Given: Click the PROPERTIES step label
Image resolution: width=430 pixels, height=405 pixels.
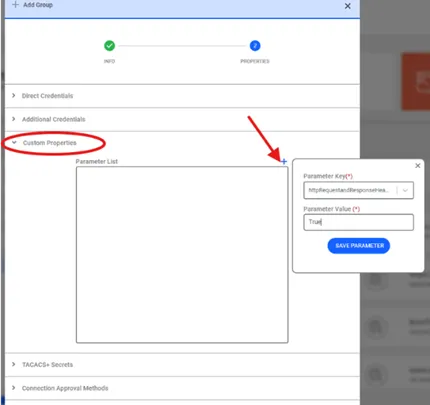Looking at the screenshot, I should [255, 61].
